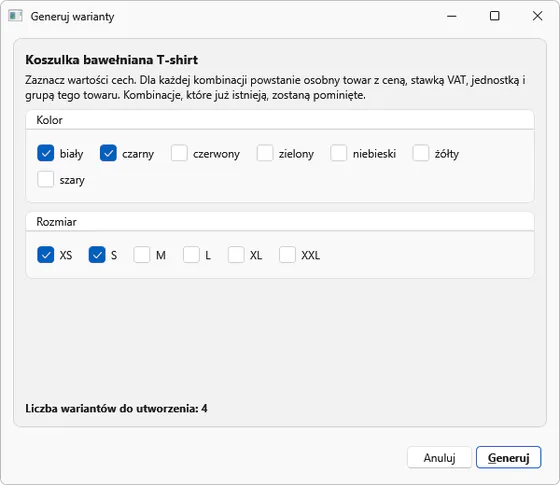The height and width of the screenshot is (485, 560).
Task: Click the Liczba wariantów do utworzenia text
Action: tap(116, 408)
